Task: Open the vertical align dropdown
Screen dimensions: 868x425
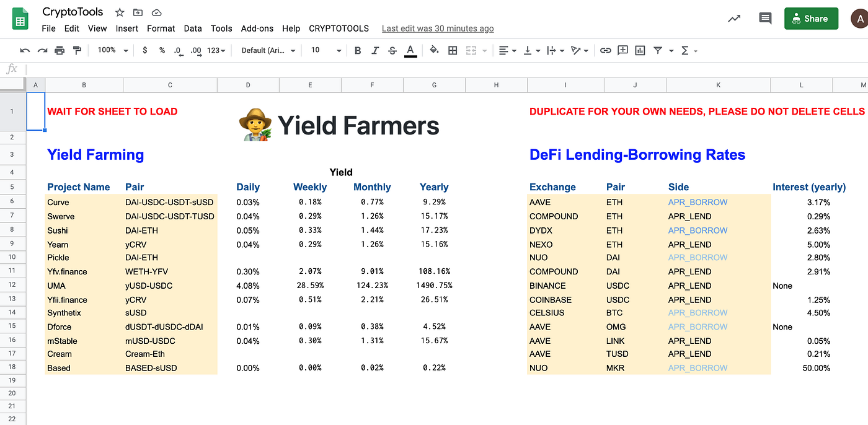Action: coord(531,50)
